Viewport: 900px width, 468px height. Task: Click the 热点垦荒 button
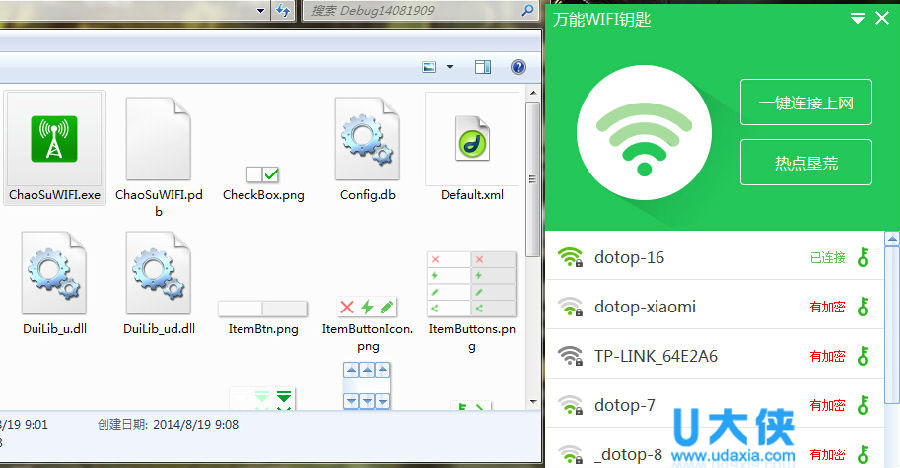point(806,163)
